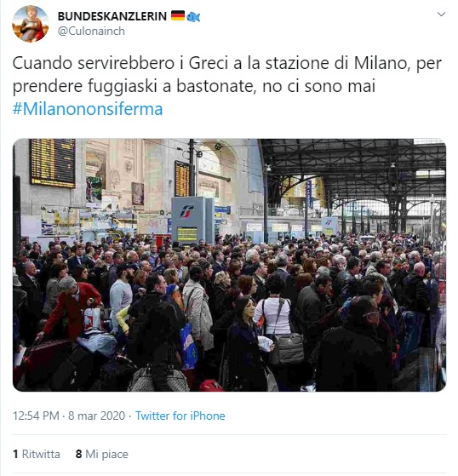Click the fish emoji beside the name
The height and width of the screenshot is (476, 458).
(193, 17)
